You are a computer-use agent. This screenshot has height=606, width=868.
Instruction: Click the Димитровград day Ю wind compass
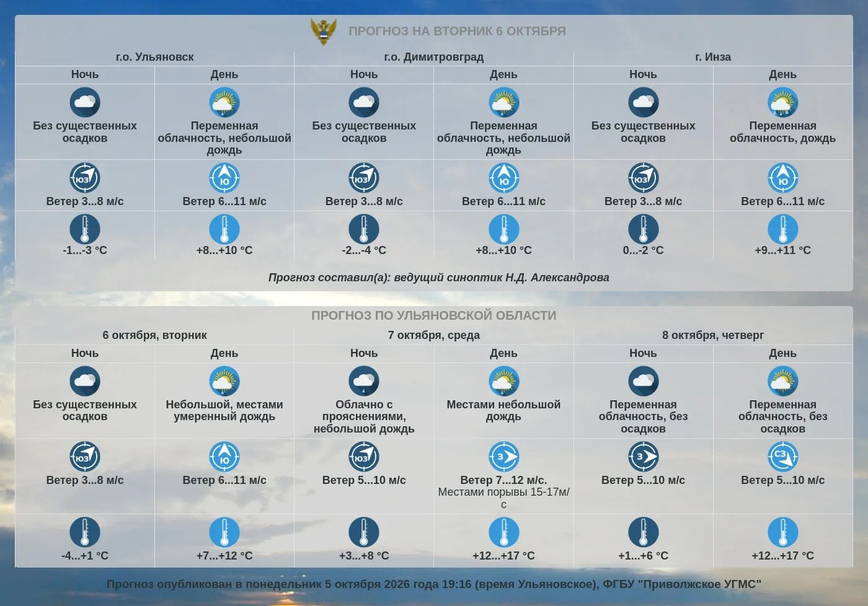(503, 178)
